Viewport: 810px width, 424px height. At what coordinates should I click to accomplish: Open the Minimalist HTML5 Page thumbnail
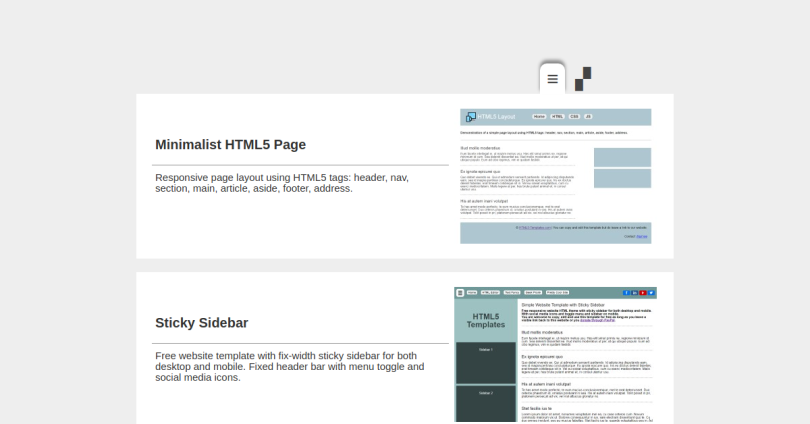tap(555, 176)
